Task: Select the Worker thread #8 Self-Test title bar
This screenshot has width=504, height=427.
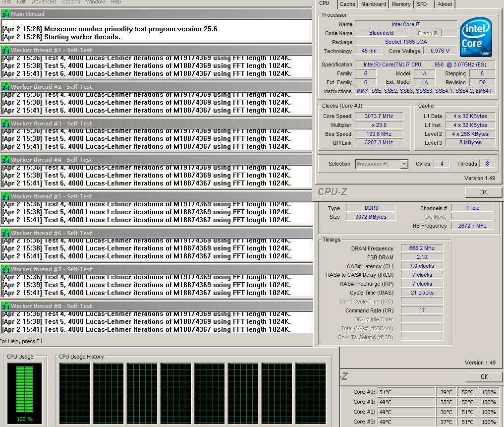Action: [x=157, y=306]
